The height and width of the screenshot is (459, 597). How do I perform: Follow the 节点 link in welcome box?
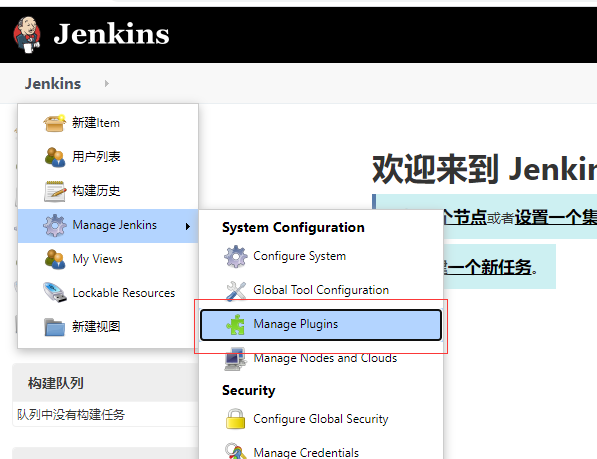pos(465,217)
